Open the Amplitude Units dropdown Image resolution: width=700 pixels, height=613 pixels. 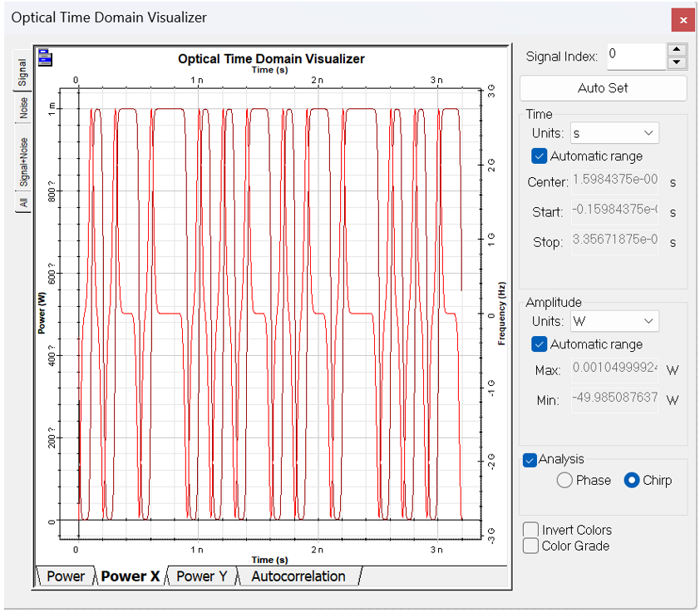[614, 321]
